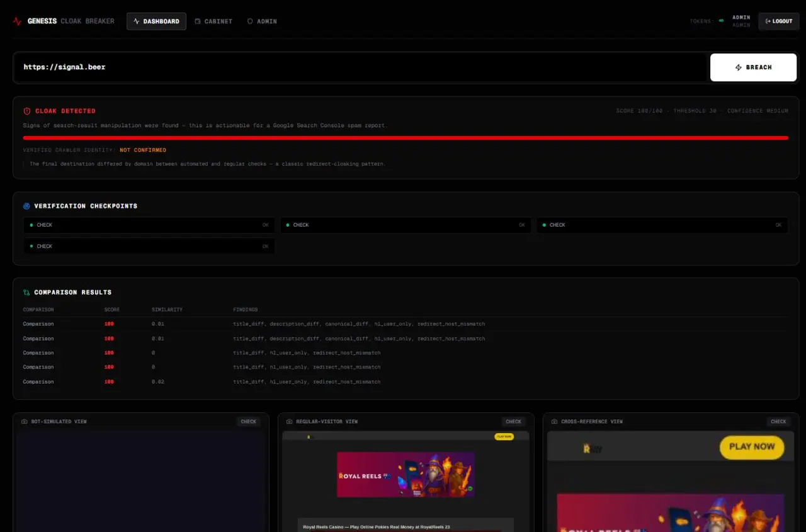This screenshot has width=806, height=532.
Task: Click the Royal Reels Casino headline text
Action: click(x=377, y=527)
